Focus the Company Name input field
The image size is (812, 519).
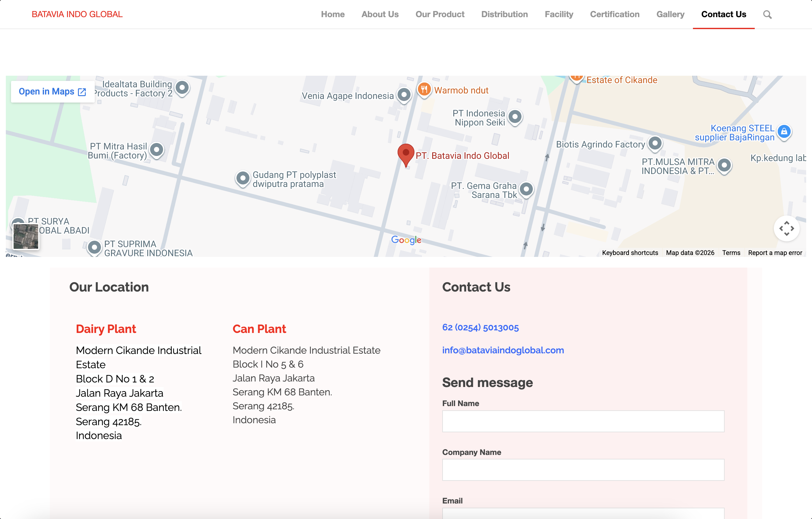(x=583, y=470)
